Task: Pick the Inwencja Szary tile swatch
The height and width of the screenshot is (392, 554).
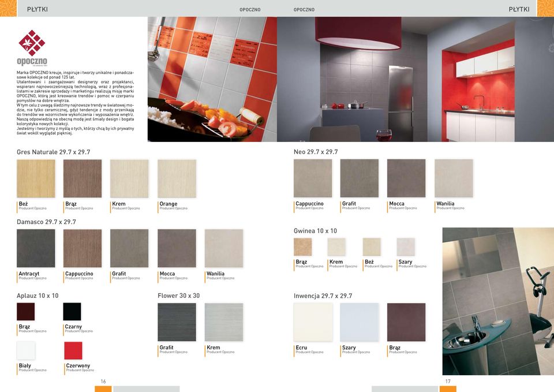Action: pyautogui.click(x=360, y=322)
